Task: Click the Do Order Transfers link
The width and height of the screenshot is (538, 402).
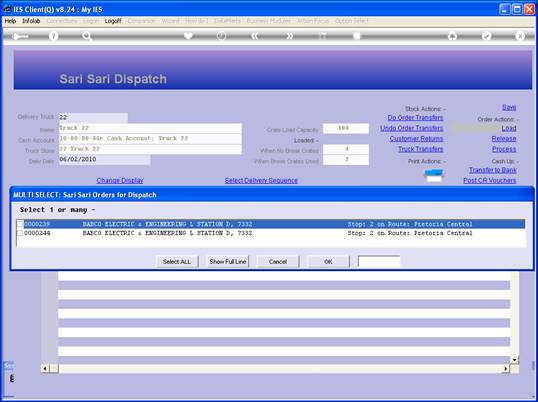Action: coord(415,118)
